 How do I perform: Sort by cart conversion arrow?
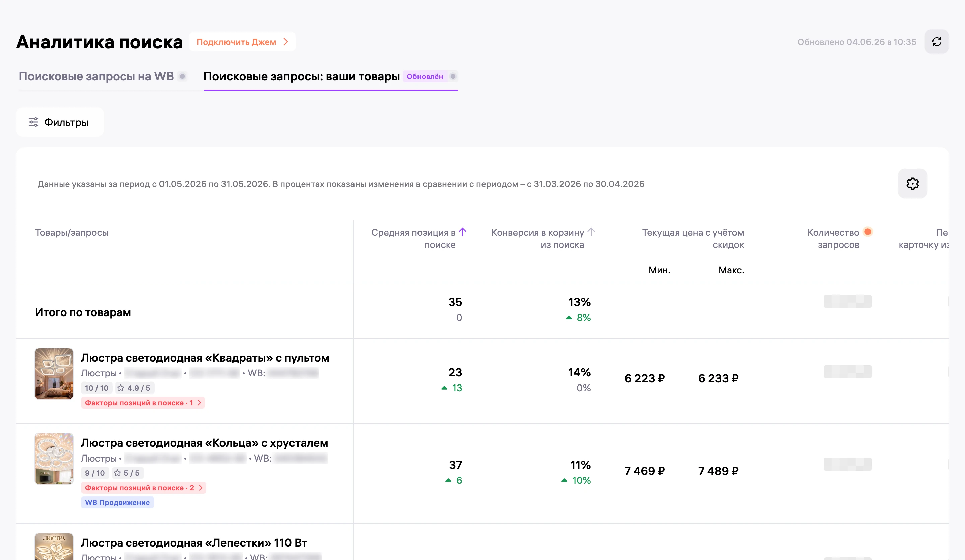click(x=591, y=232)
